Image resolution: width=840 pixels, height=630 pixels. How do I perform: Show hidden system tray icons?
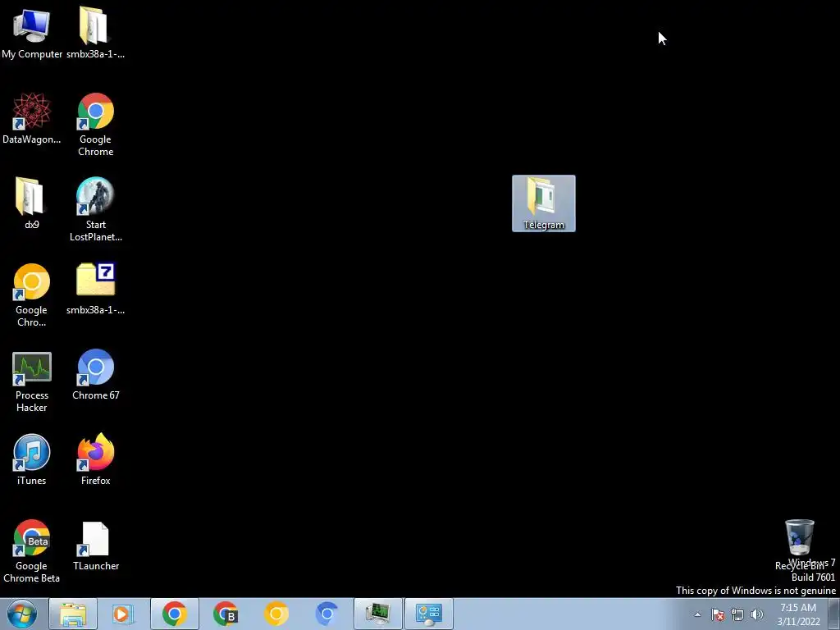click(697, 614)
